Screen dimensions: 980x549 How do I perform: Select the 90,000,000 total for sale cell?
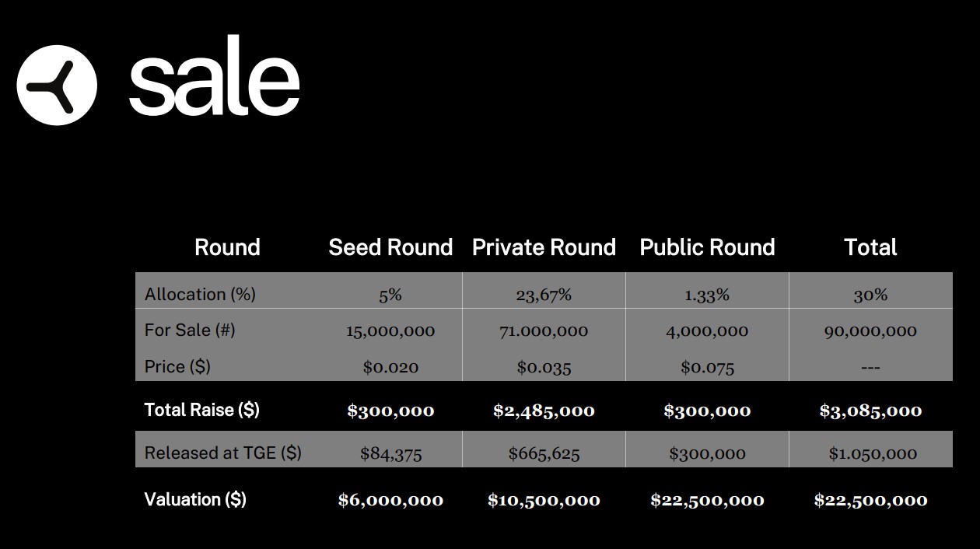(870, 330)
